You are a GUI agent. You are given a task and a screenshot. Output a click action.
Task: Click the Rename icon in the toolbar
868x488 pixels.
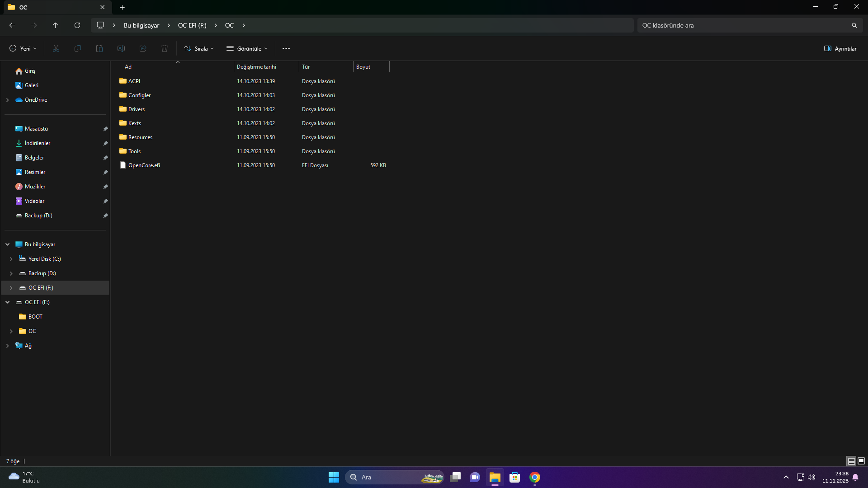[x=121, y=48]
